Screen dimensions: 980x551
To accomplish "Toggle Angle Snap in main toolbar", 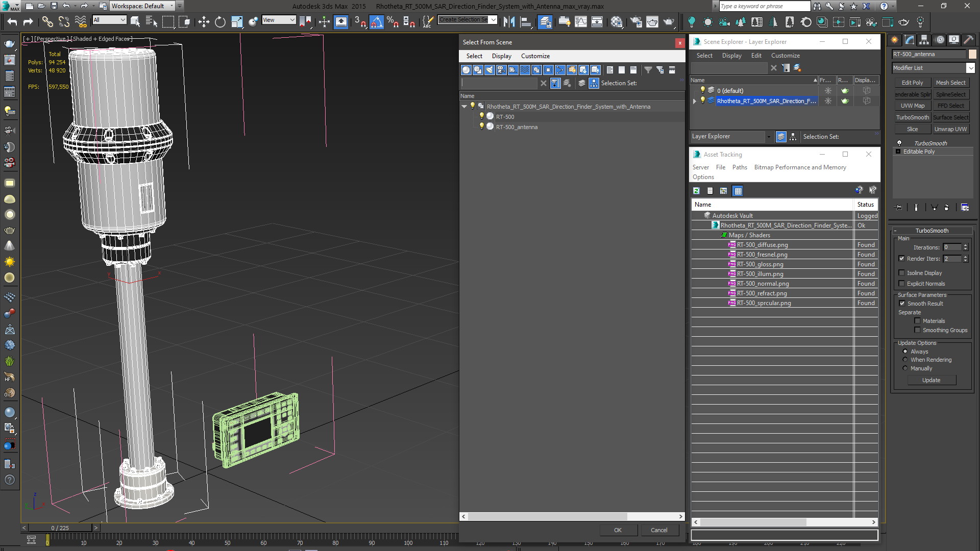I will (376, 21).
